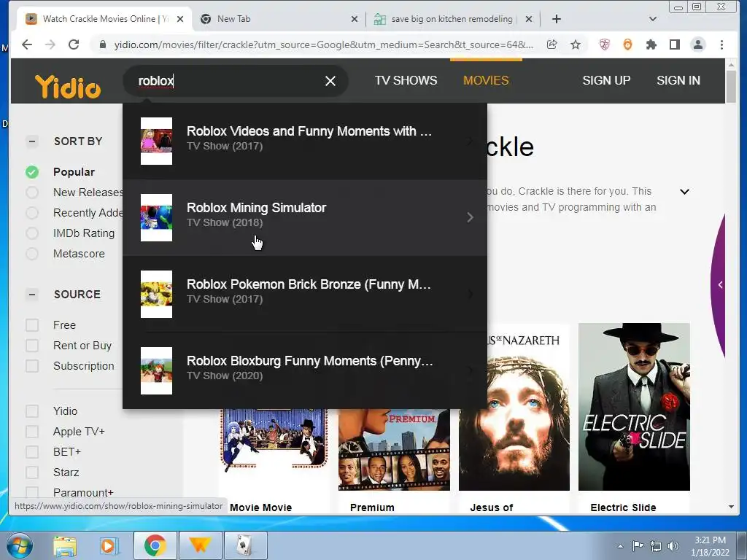747x560 pixels.
Task: Reload the Yidio page
Action: [x=74, y=44]
